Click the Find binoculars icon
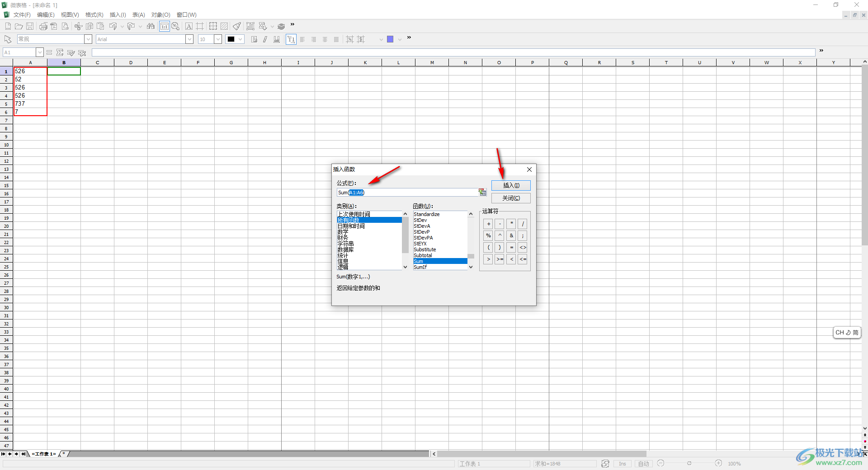This screenshot has width=868, height=470. tap(151, 26)
